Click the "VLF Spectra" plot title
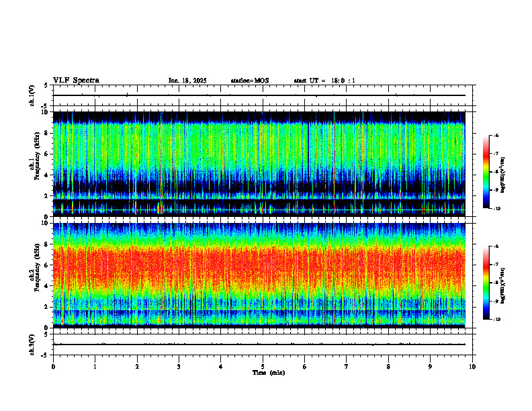532x411 pixels. tap(76, 81)
